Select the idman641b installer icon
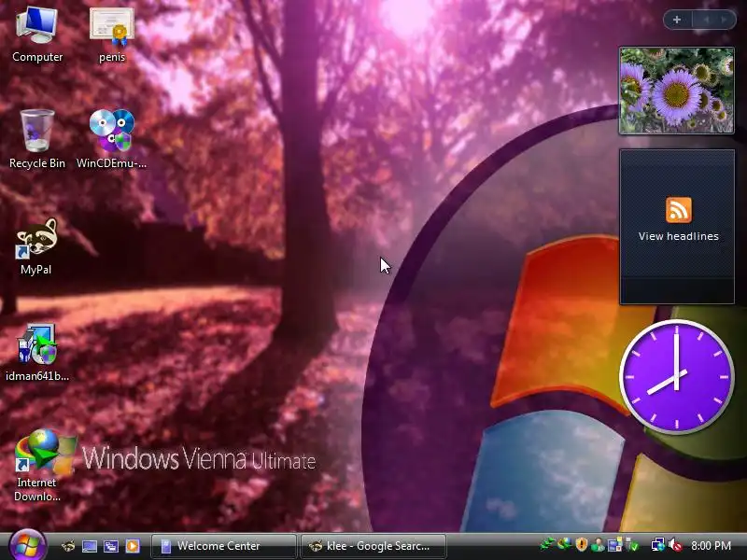Screen dimensions: 747x560 37,353
